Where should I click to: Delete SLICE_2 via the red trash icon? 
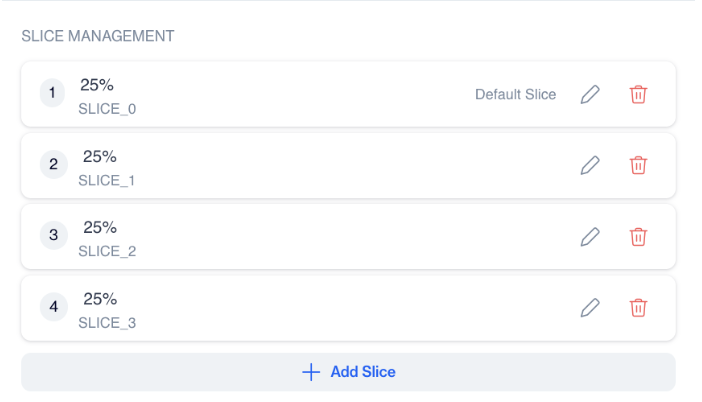click(638, 237)
